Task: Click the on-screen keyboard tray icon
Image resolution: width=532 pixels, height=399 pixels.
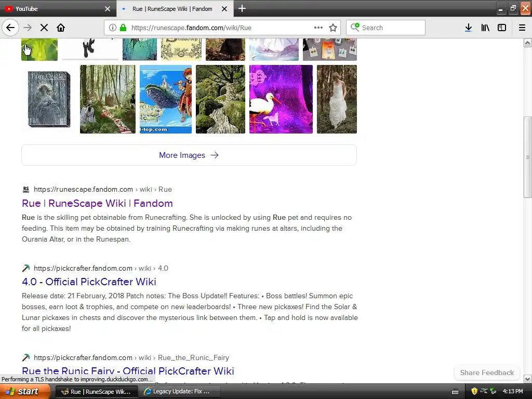Action: click(x=455, y=392)
